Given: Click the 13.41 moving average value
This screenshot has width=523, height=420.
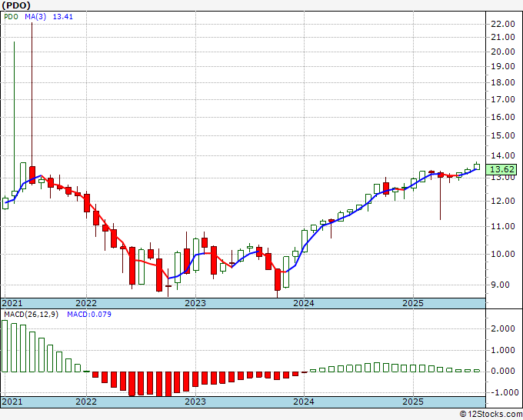Looking at the screenshot, I should coord(63,17).
